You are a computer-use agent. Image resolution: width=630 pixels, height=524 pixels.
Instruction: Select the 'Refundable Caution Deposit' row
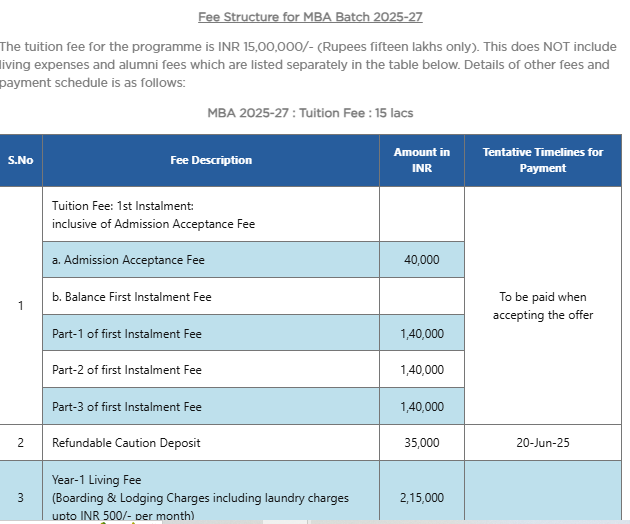click(x=126, y=443)
